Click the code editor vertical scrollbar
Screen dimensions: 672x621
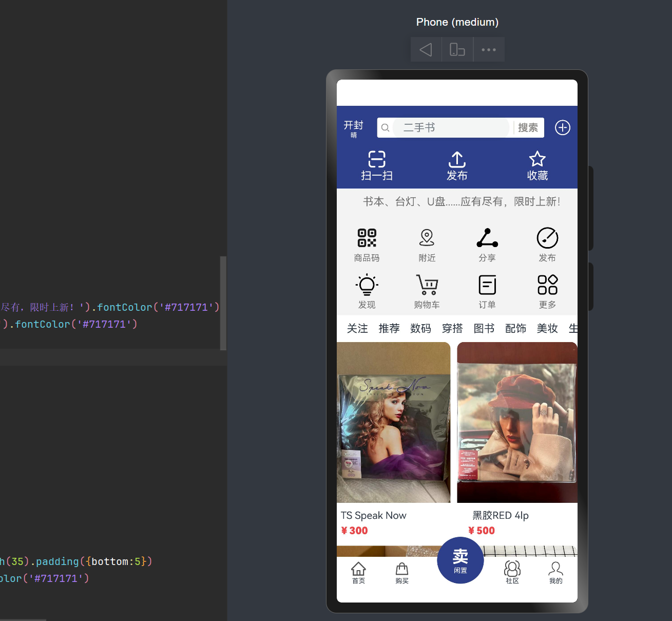tap(223, 303)
